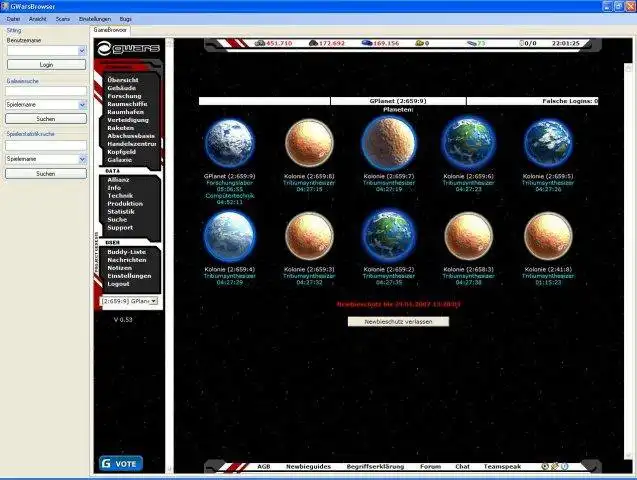Click the Newbieschutz verlassen button
The width and height of the screenshot is (637, 480).
pyautogui.click(x=398, y=322)
